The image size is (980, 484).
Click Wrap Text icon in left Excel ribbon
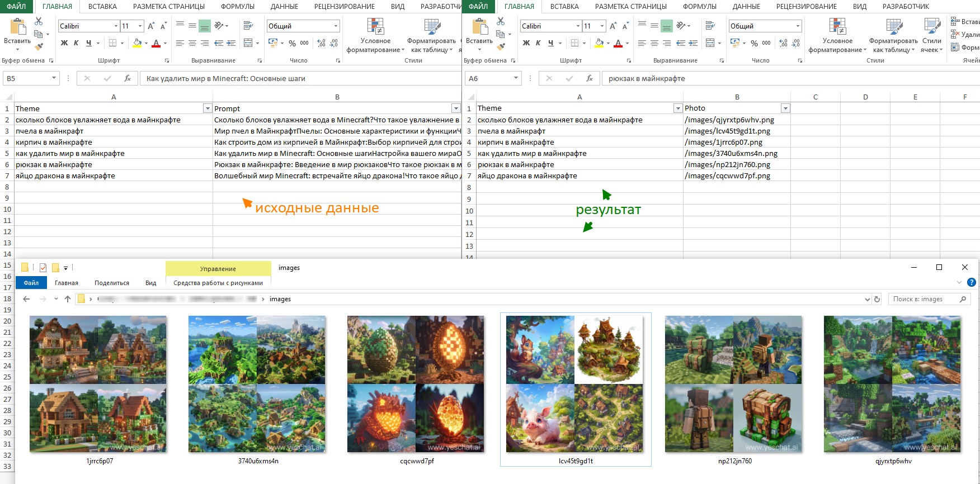248,26
